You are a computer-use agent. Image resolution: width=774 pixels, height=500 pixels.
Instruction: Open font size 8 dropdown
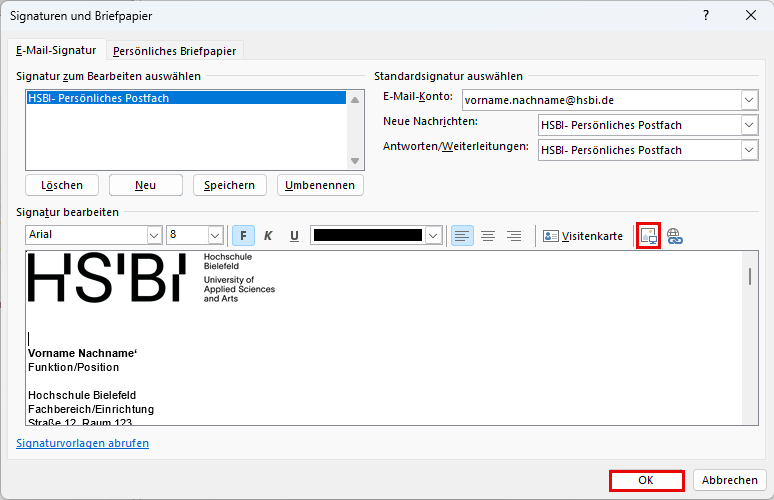(215, 235)
